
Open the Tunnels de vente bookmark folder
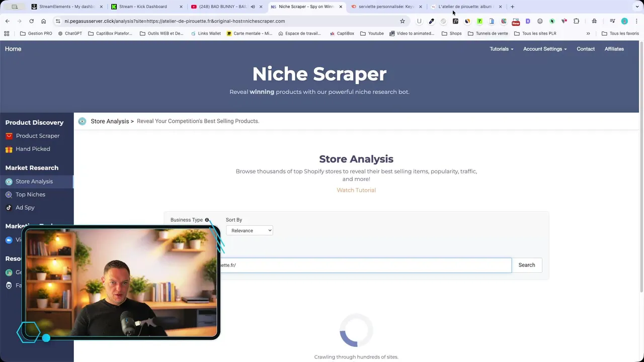(x=488, y=34)
